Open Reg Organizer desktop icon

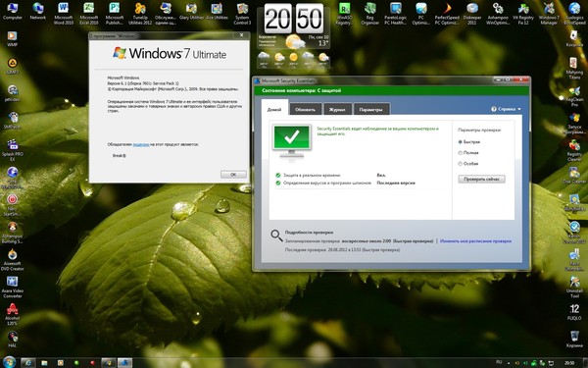tap(369, 13)
